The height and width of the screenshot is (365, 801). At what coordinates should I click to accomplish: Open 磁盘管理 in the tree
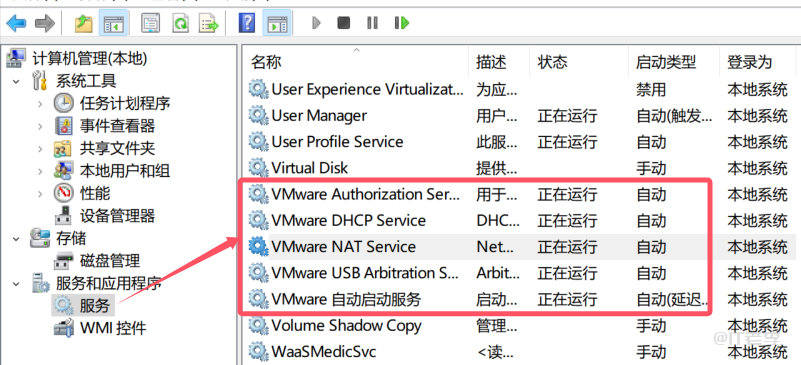tap(110, 261)
